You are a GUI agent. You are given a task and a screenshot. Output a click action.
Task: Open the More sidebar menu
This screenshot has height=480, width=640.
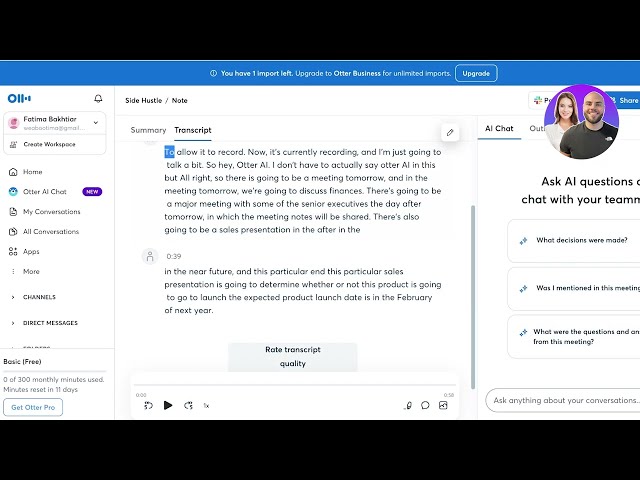coord(31,271)
